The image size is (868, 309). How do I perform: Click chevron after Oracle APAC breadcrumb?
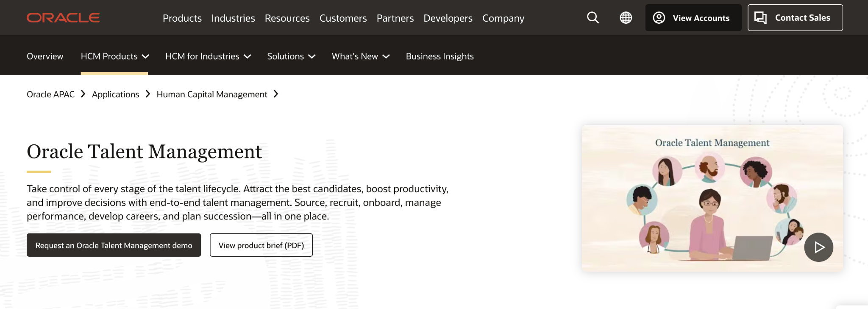[x=83, y=94]
